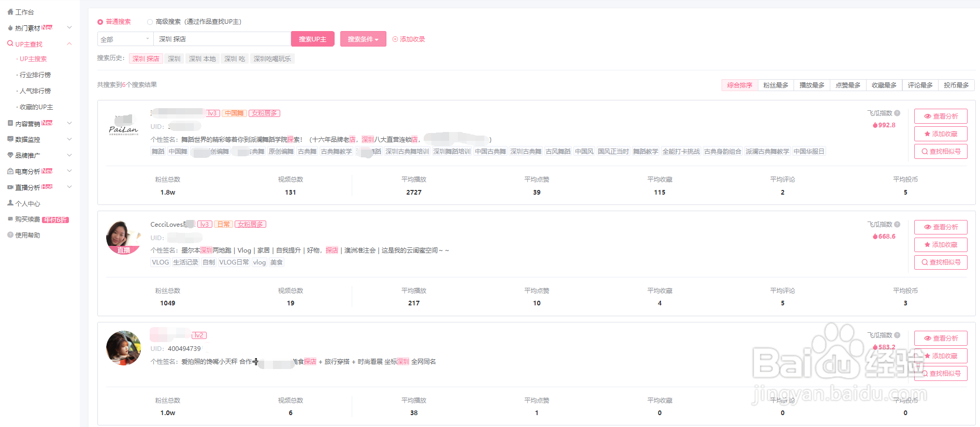Click the search box containing 深圳 探店
This screenshot has height=427, width=980.
coord(222,39)
